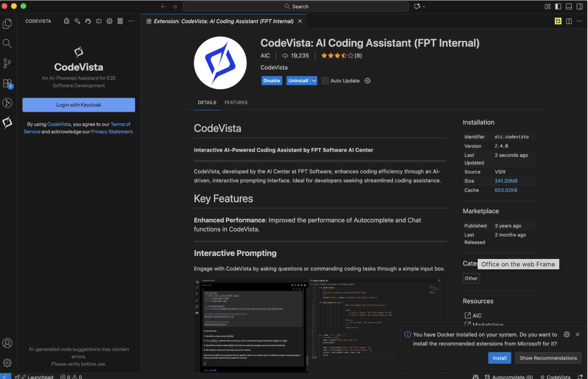Disable the CodeVista extension

tap(272, 81)
